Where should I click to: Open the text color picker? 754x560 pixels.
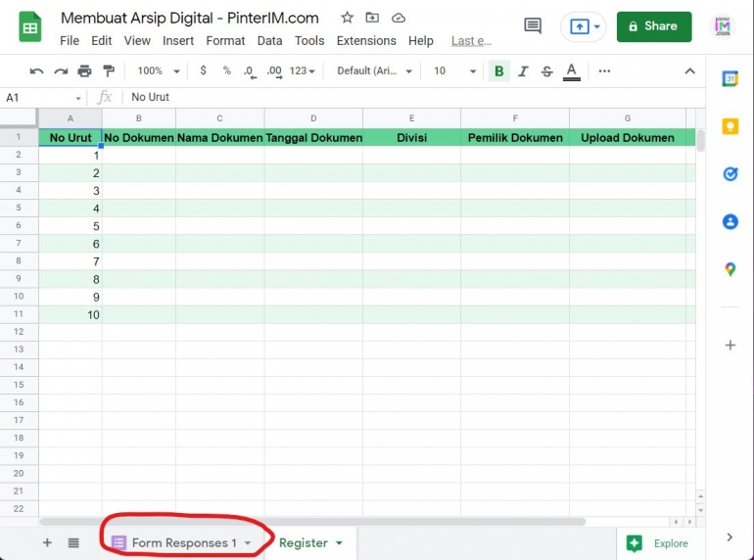pos(571,71)
